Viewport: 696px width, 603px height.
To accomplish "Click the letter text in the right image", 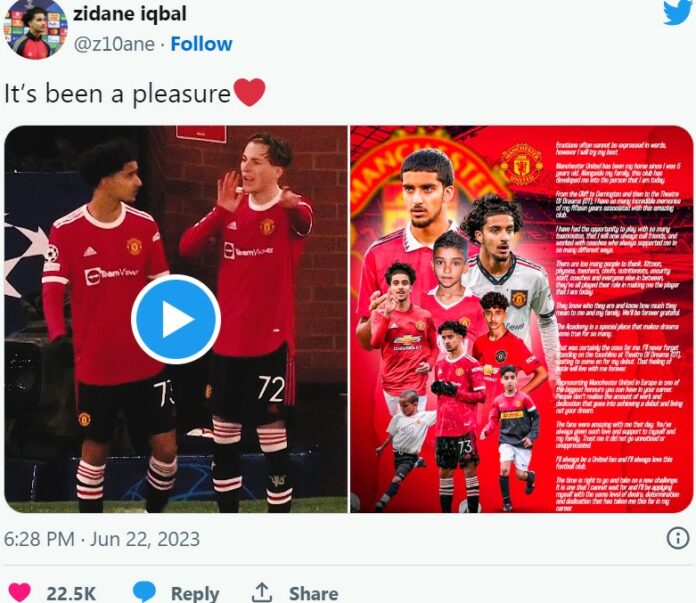I will click(618, 326).
